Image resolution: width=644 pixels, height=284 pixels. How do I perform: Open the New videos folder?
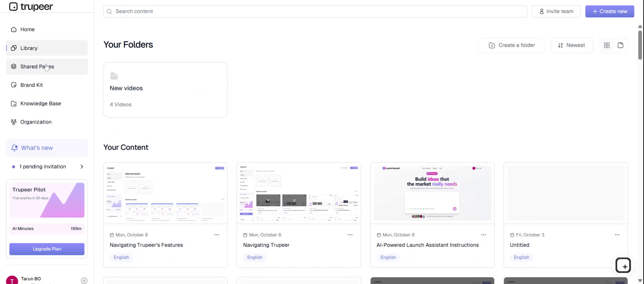pyautogui.click(x=165, y=90)
